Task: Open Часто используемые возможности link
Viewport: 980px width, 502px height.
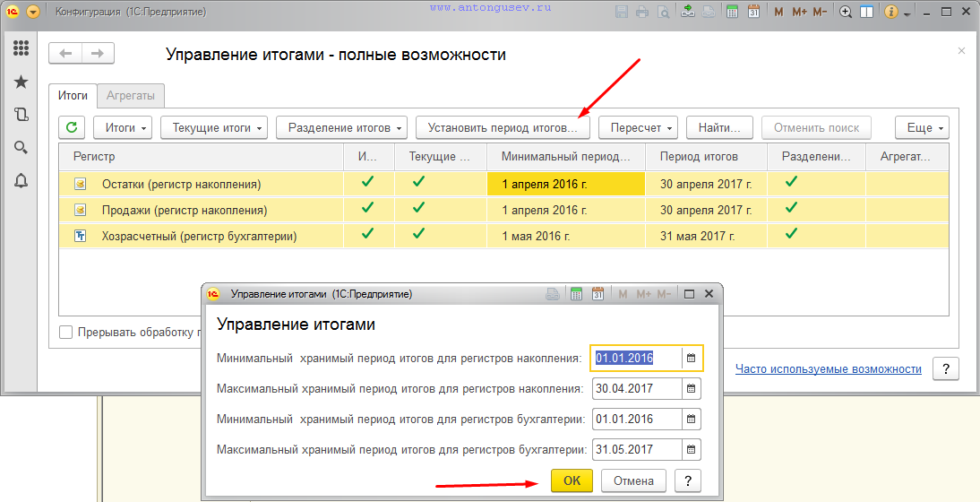Action: tap(828, 368)
